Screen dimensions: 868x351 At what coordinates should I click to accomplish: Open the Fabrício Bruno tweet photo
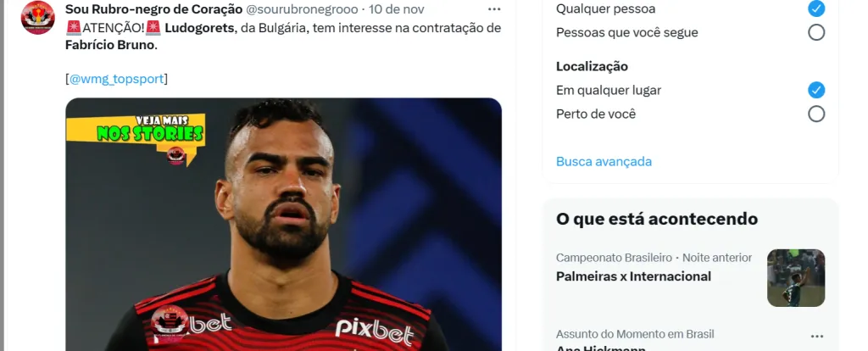click(283, 224)
